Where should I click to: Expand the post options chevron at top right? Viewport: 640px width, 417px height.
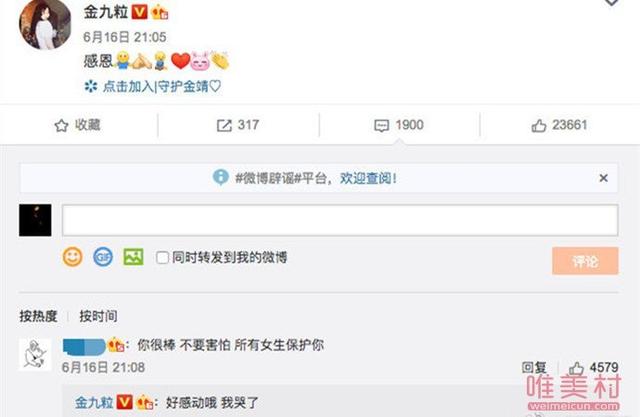pyautogui.click(x=611, y=2)
